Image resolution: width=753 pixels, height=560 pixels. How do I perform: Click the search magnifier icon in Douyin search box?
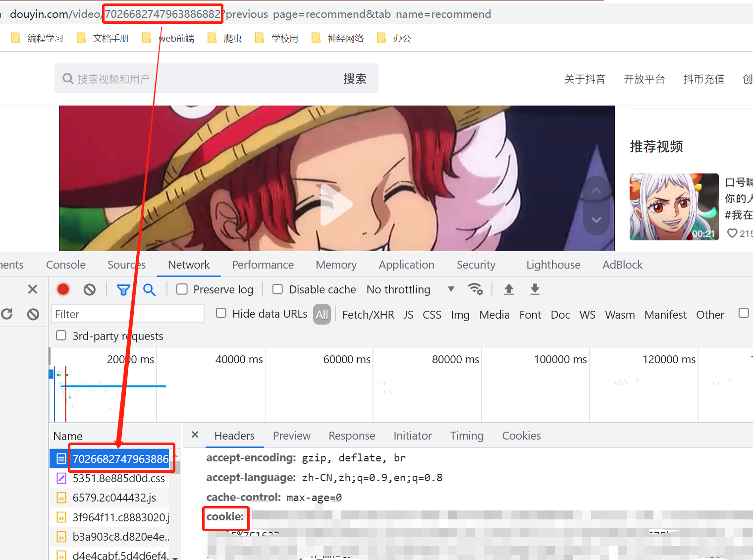point(68,79)
